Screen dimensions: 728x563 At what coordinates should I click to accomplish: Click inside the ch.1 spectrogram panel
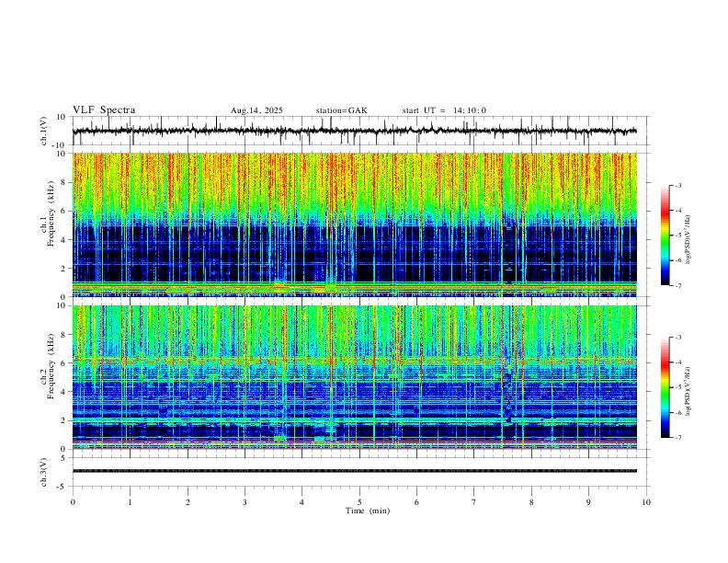[354, 224]
